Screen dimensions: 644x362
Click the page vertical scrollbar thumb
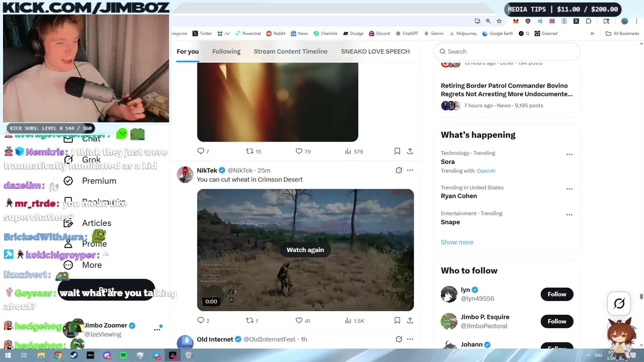coord(641,297)
